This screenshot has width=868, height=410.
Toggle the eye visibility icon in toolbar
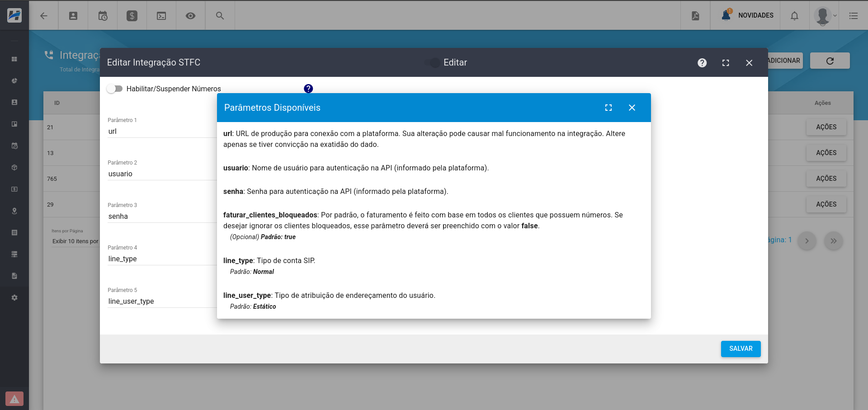click(x=191, y=16)
